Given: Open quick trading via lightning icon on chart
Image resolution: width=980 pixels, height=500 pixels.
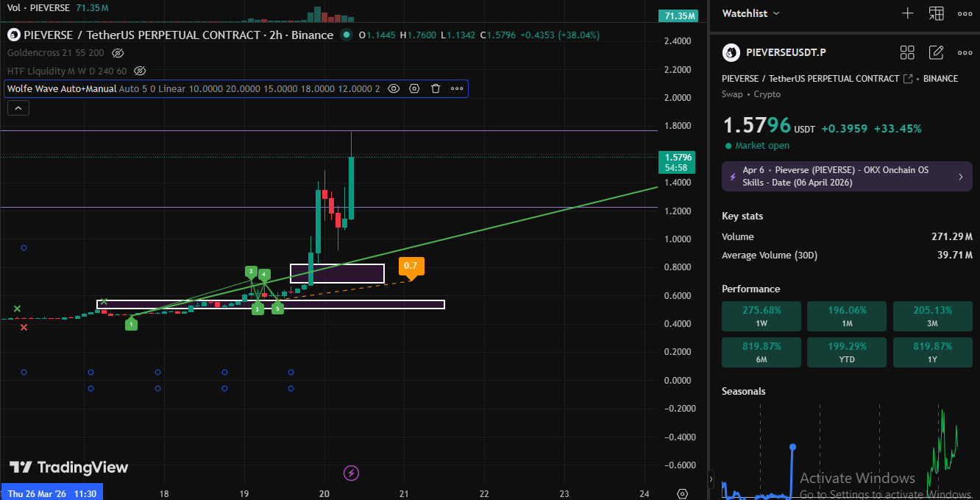Looking at the screenshot, I should [x=351, y=473].
